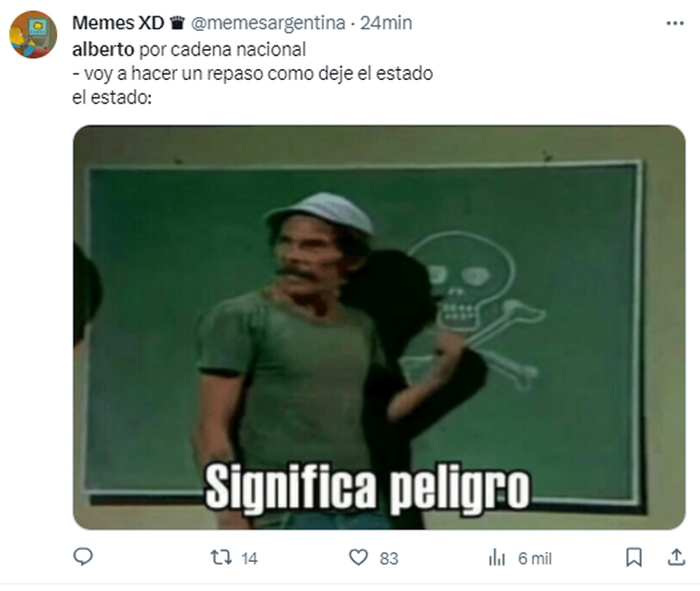Open the Memes XD profile avatar
Viewport: 700px width, 591px height.
[x=33, y=35]
